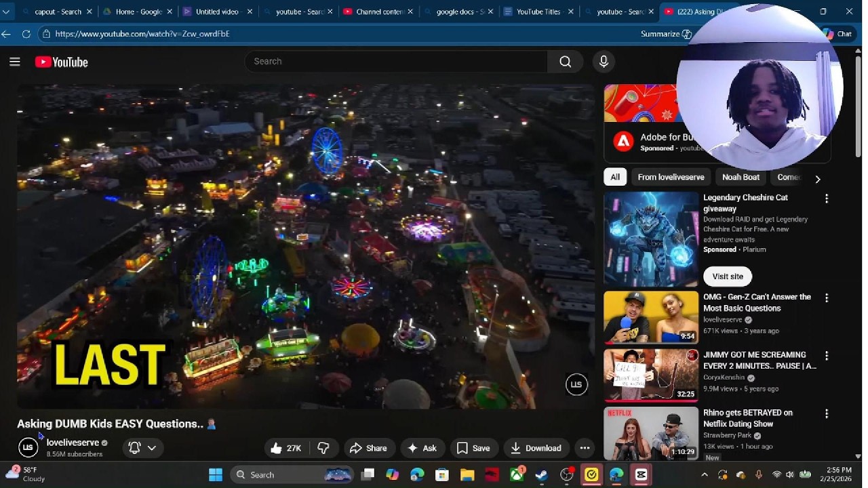The image size is (868, 488).
Task: Open the loveliveserve channel name link
Action: 73,443
